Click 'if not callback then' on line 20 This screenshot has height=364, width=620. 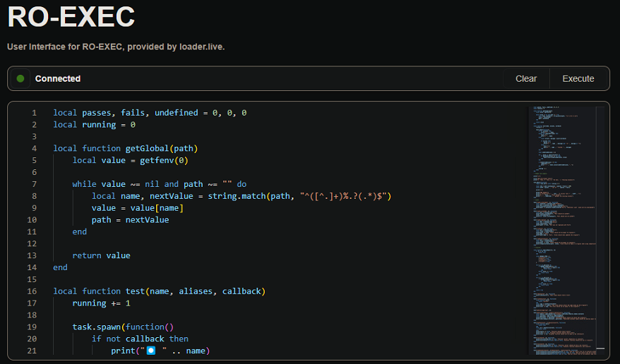click(140, 339)
